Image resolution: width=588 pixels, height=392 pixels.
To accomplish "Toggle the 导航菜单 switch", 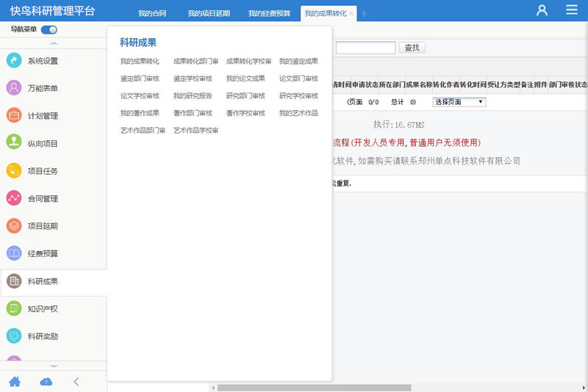I will [x=49, y=29].
